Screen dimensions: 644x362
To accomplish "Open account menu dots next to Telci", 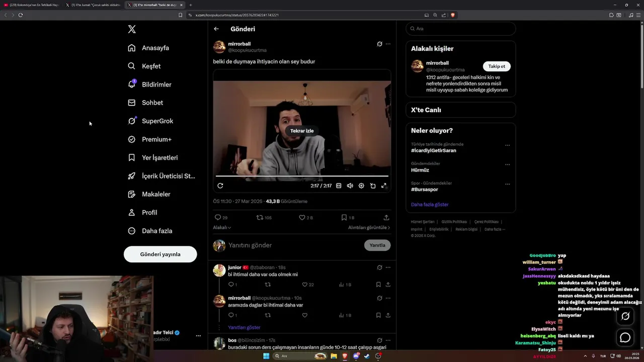I will pos(198,335).
